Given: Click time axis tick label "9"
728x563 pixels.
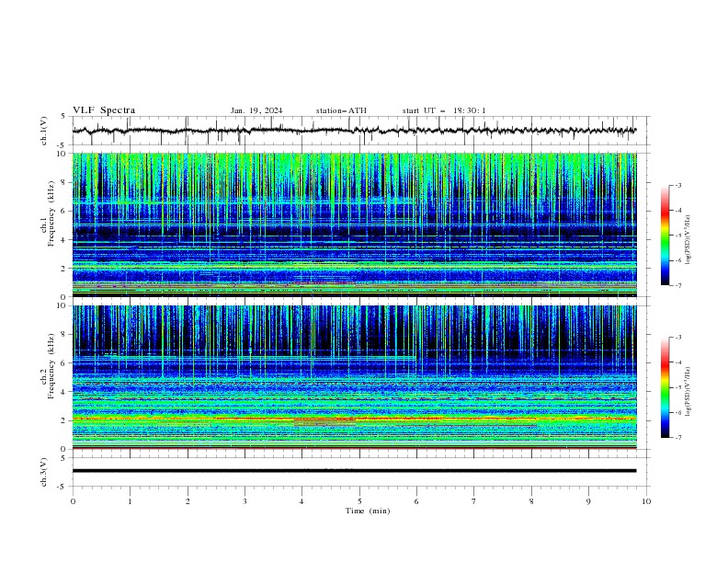Looking at the screenshot, I should pyautogui.click(x=588, y=501).
